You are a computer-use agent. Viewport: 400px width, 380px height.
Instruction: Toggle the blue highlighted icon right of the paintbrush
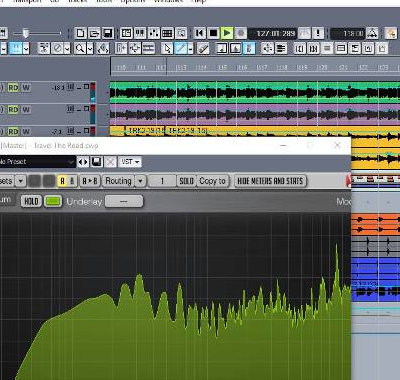249,48
